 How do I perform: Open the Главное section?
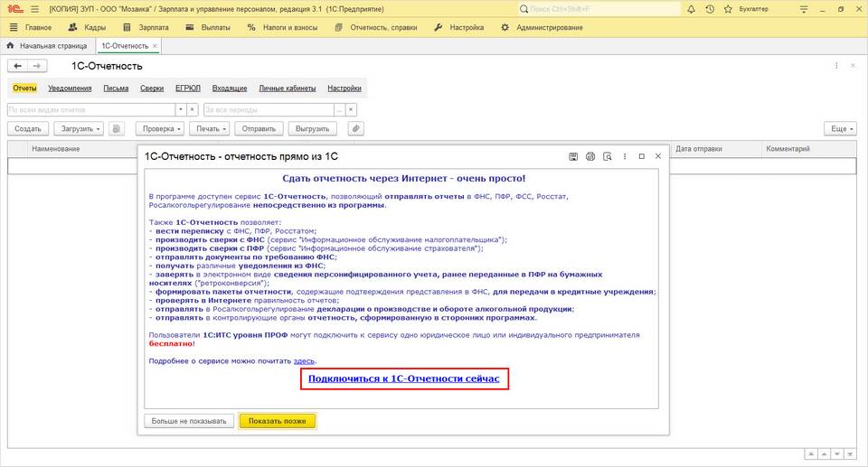tap(38, 27)
